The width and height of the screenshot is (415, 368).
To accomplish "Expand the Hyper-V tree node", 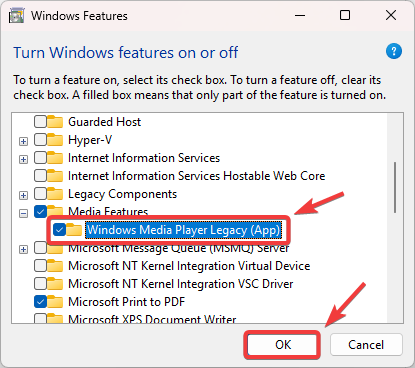I will click(x=23, y=142).
